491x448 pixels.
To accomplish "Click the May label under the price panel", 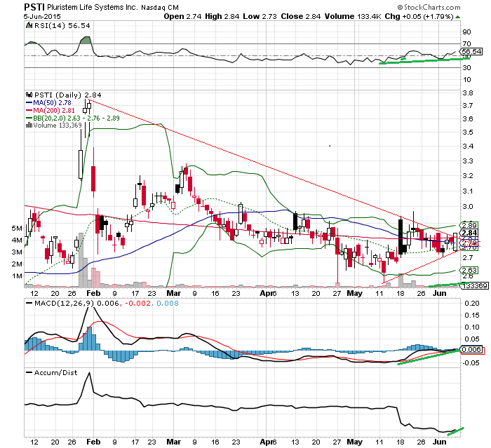I will coord(354,293).
